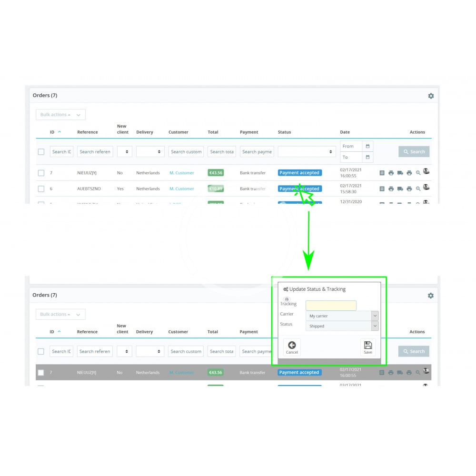This screenshot has height=476, width=476.
Task: Click printer icon beside invoice icon, order 6
Action: pyautogui.click(x=391, y=189)
